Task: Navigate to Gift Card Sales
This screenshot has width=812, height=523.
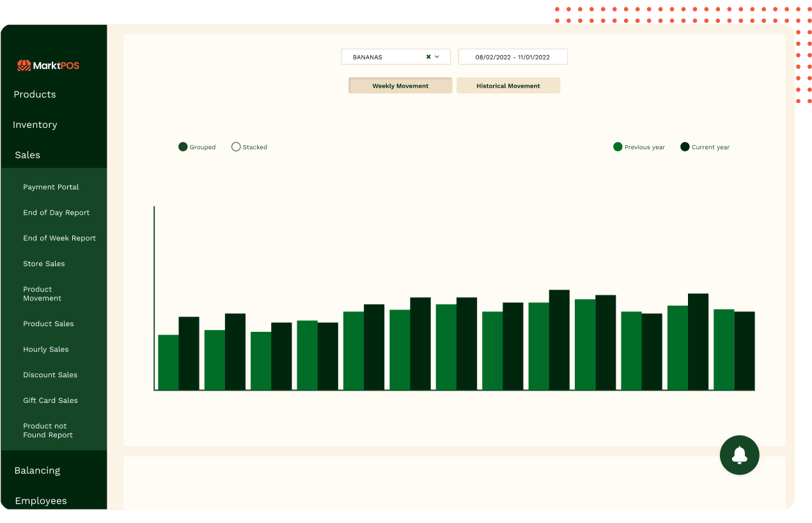Action: tap(51, 401)
